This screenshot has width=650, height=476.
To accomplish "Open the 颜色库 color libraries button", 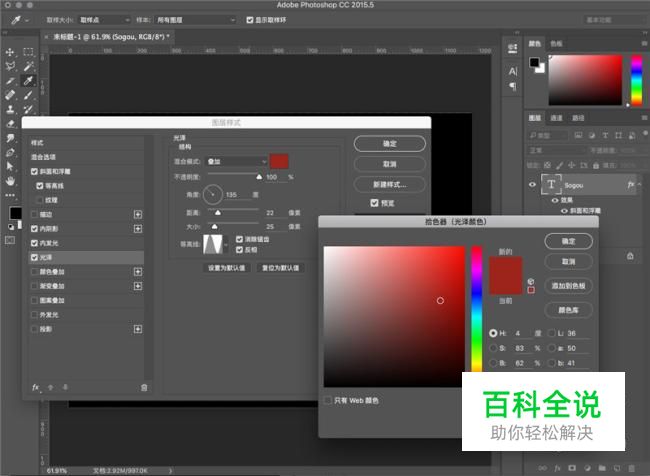I will coord(568,310).
